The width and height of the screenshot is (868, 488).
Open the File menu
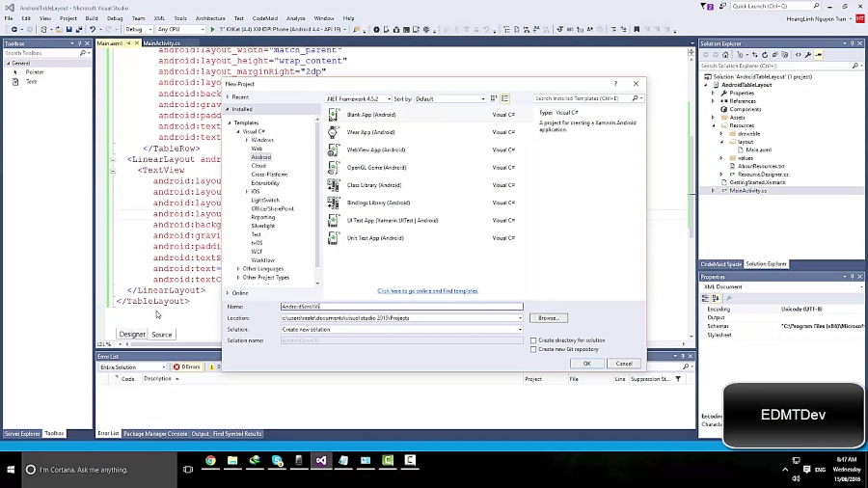9,18
